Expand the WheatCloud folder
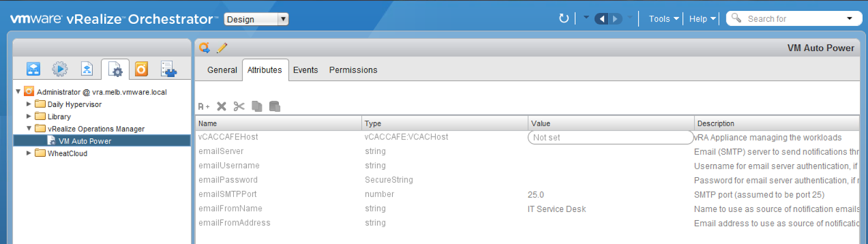 click(29, 153)
